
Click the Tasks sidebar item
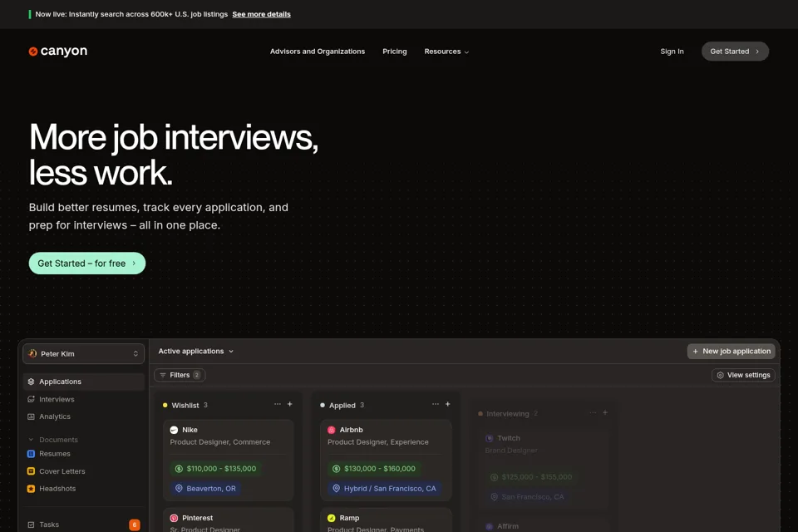pyautogui.click(x=83, y=525)
